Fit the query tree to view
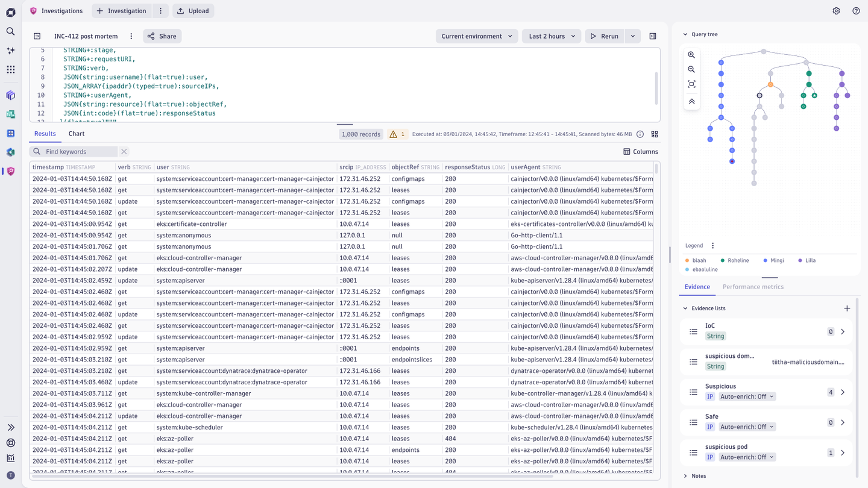Image resolution: width=868 pixels, height=488 pixels. point(691,84)
